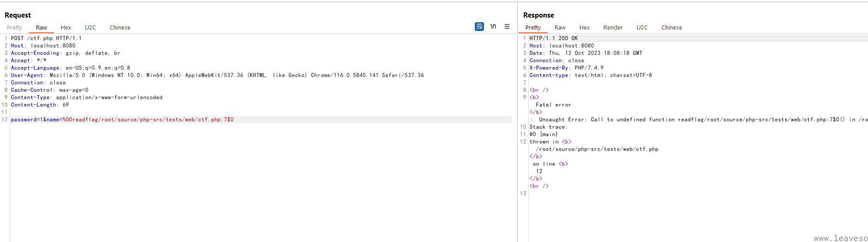The width and height of the screenshot is (868, 242).
Task: Select the Raw tab in Request
Action: 41,28
